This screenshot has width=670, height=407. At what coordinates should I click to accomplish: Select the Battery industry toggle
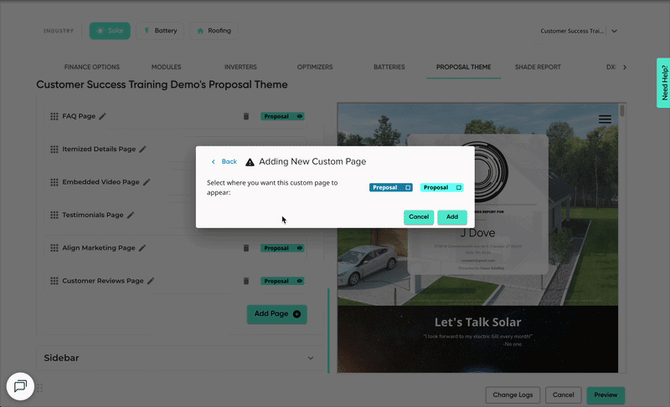pyautogui.click(x=160, y=31)
